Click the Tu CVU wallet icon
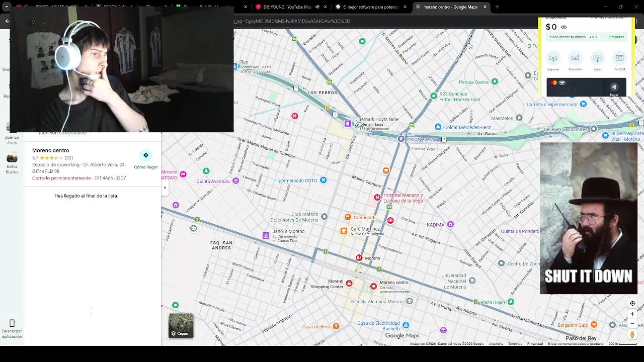Screen dimensions: 644x362 click(619, 58)
